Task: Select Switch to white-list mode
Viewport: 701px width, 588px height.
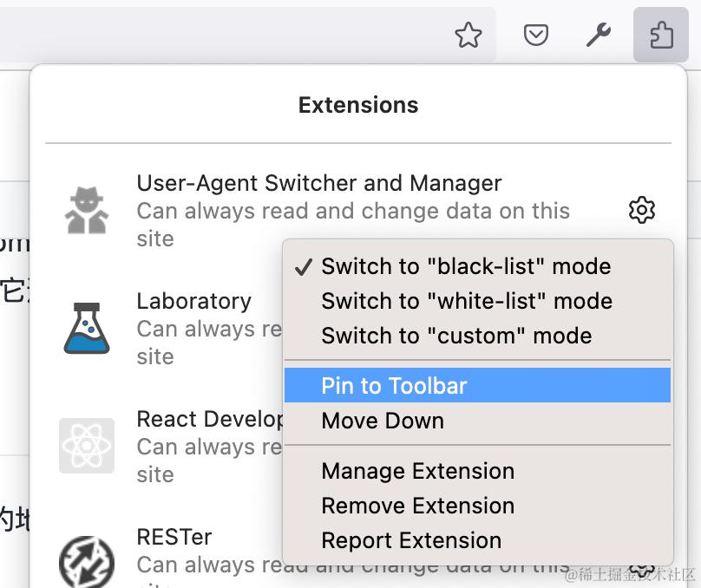Action: pyautogui.click(x=467, y=301)
